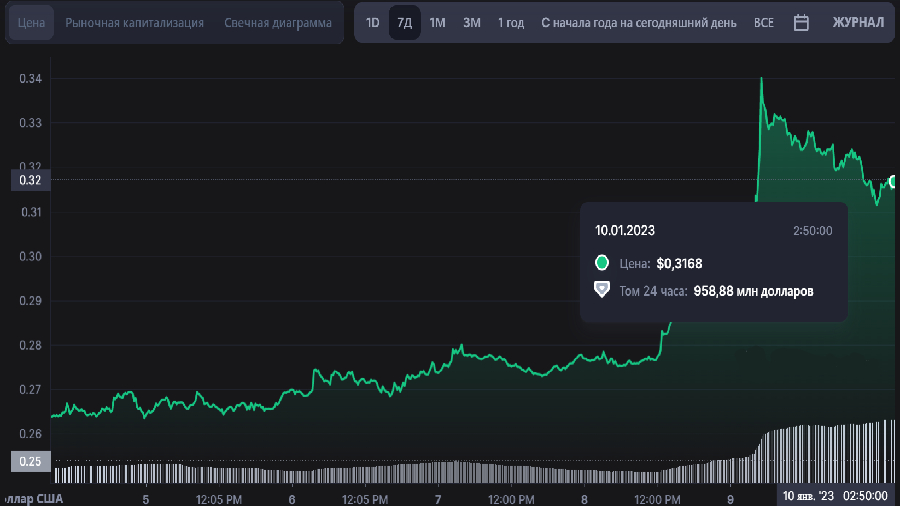Switch to 1M time range
The width and height of the screenshot is (900, 506).
[x=437, y=23]
